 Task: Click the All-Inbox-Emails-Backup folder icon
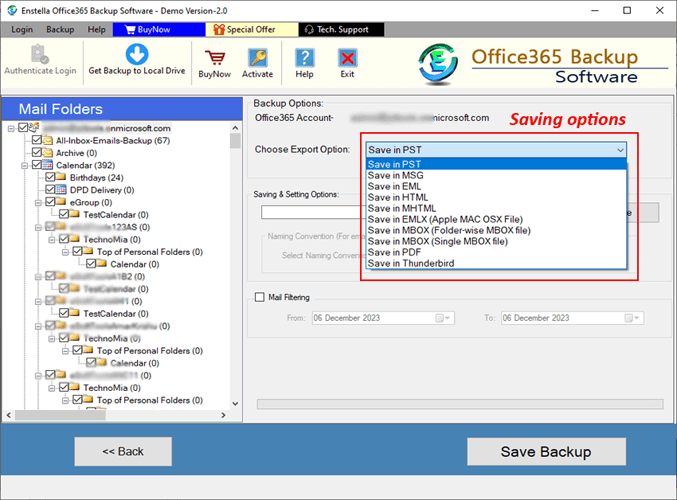47,140
